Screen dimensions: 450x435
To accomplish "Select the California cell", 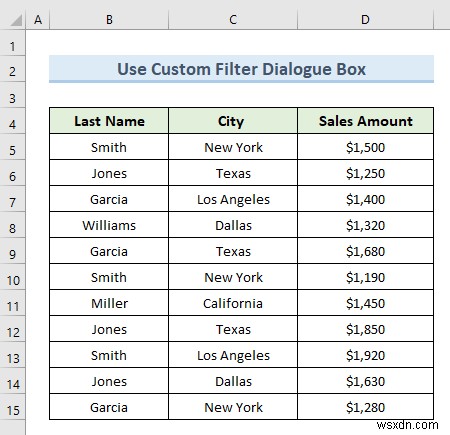I will tap(233, 303).
